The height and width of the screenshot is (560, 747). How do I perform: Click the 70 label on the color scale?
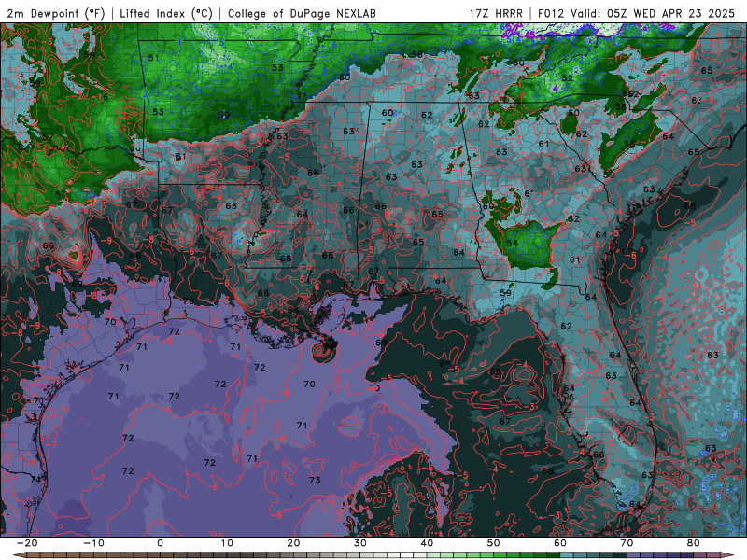(627, 543)
